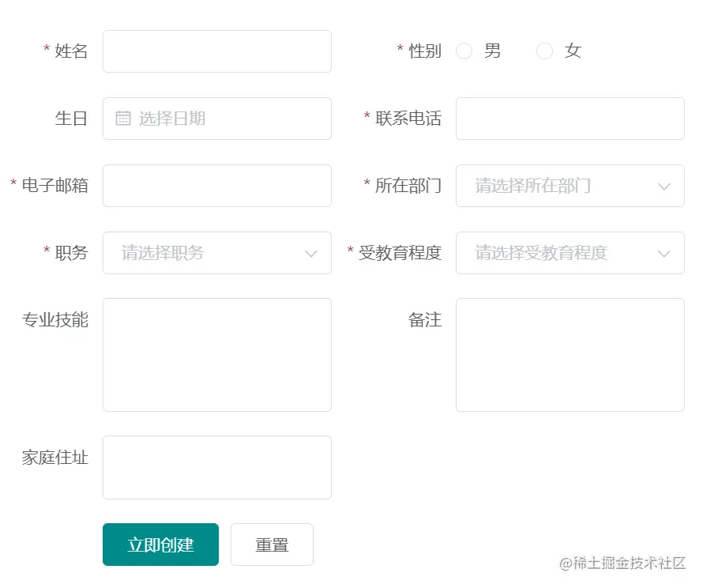The height and width of the screenshot is (588, 703).
Task: Click the 性别 field label
Action: (425, 51)
